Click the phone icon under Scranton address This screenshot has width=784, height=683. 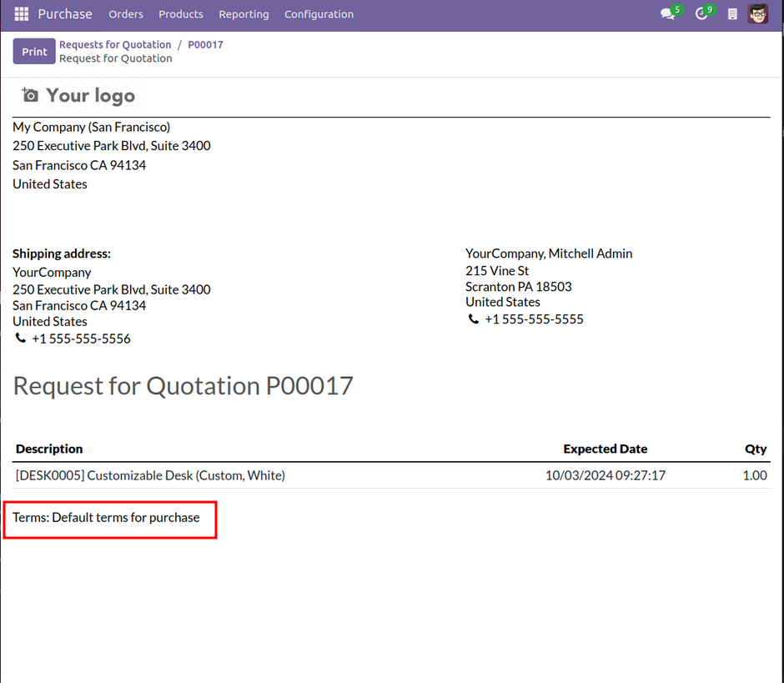[474, 319]
